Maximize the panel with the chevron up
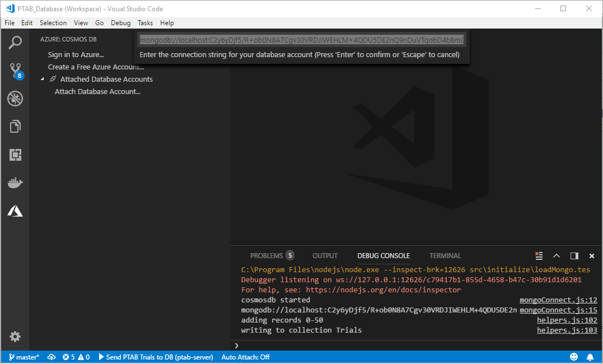 click(x=557, y=256)
